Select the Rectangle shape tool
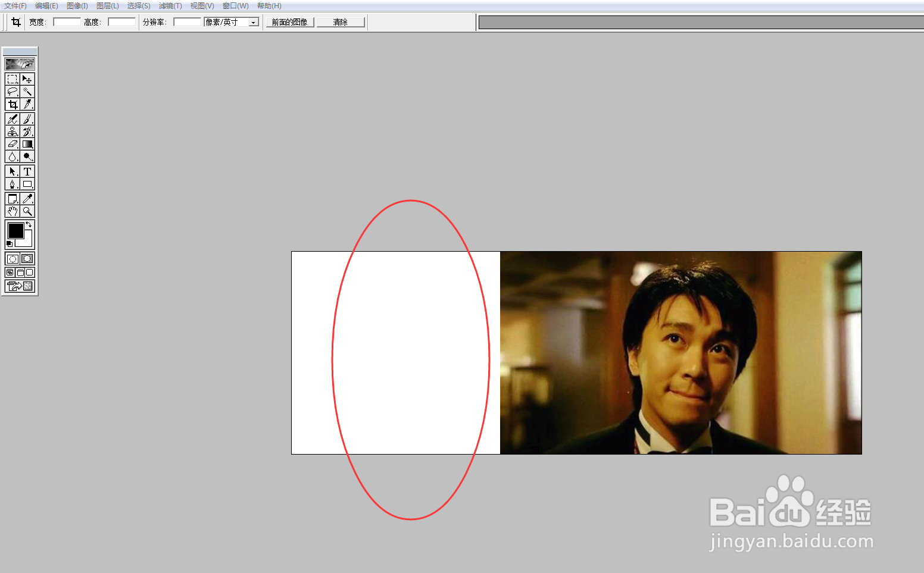The height and width of the screenshot is (573, 924). 27,184
